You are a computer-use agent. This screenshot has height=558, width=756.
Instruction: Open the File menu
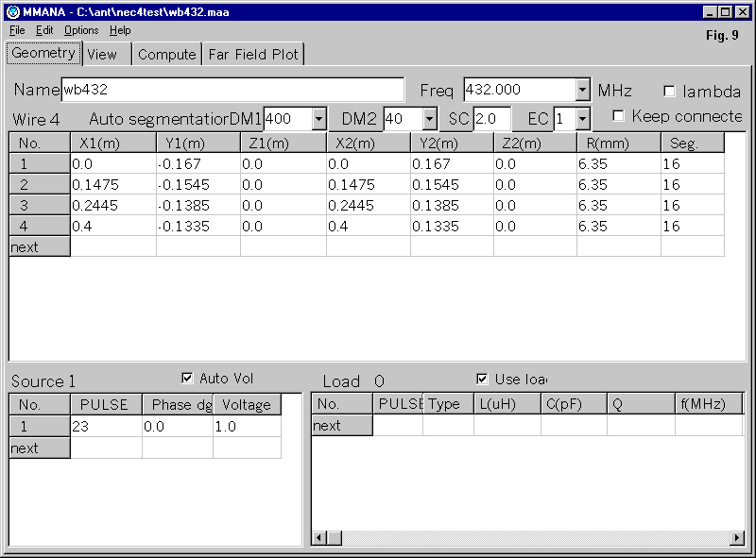pos(17,30)
